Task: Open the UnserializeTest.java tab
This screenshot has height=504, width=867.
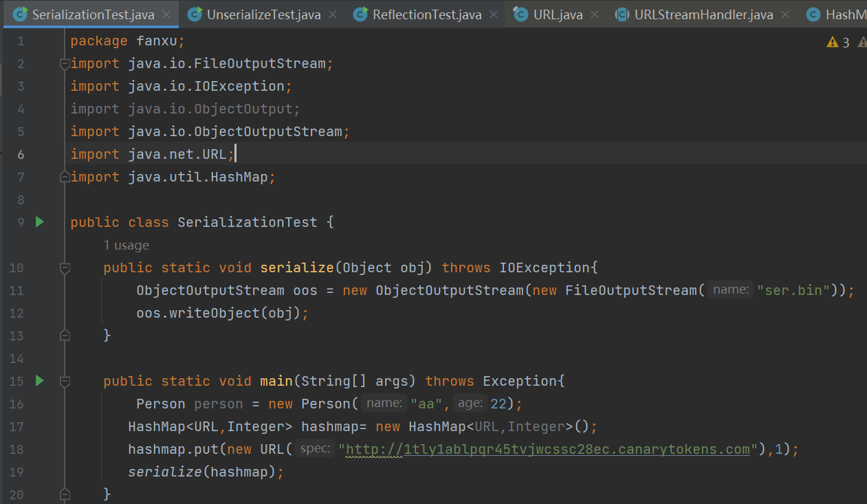Action: click(263, 14)
